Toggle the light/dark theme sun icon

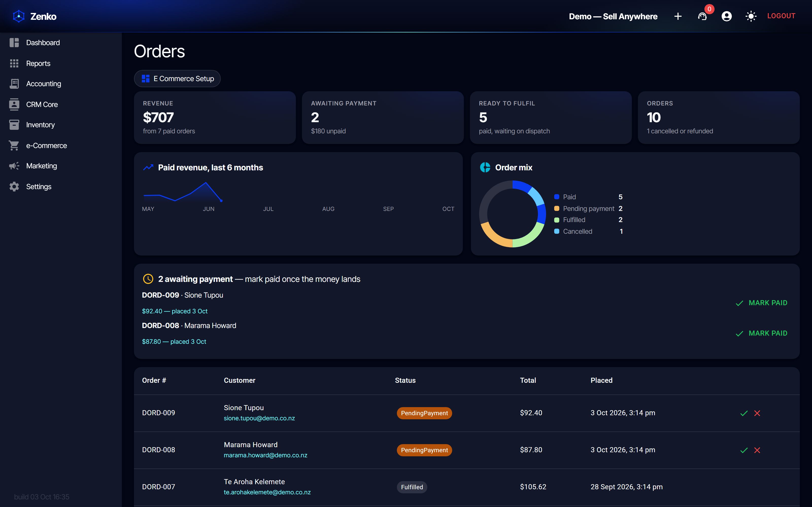coord(751,16)
